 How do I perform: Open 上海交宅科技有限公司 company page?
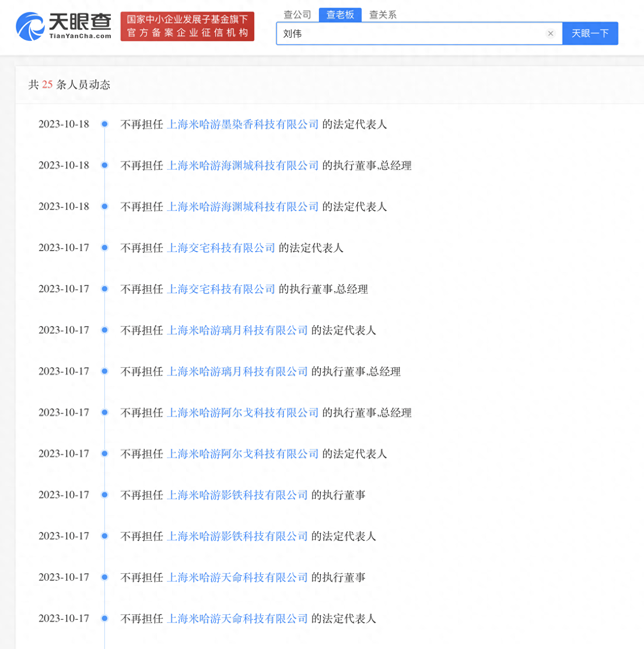220,248
